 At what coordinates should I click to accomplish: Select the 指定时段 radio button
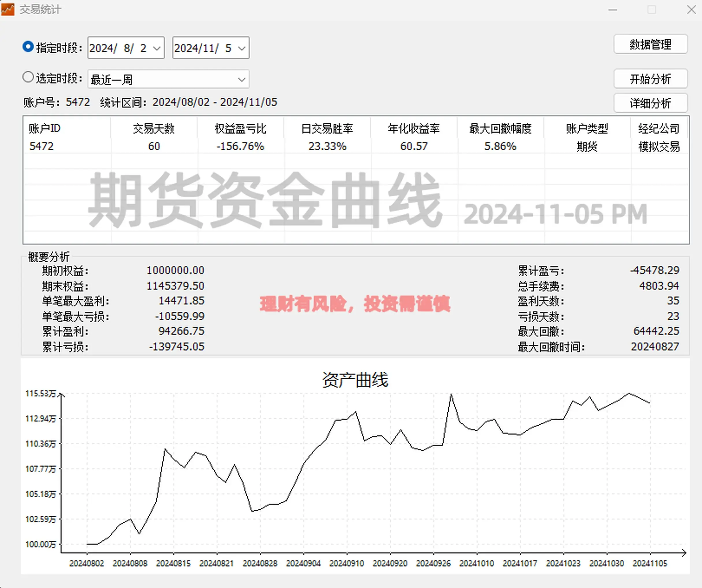pos(28,47)
